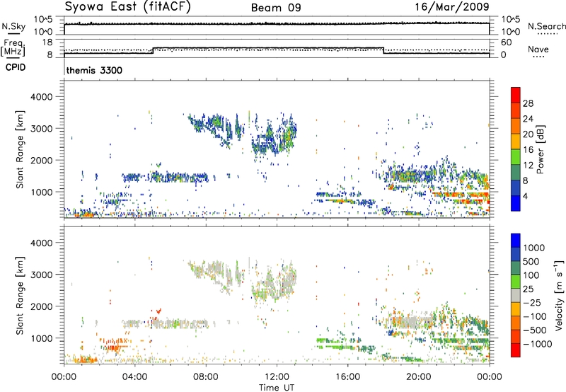This screenshot has height=392, width=566.
Task: Click the '20:00' time axis label
Action: [x=419, y=377]
